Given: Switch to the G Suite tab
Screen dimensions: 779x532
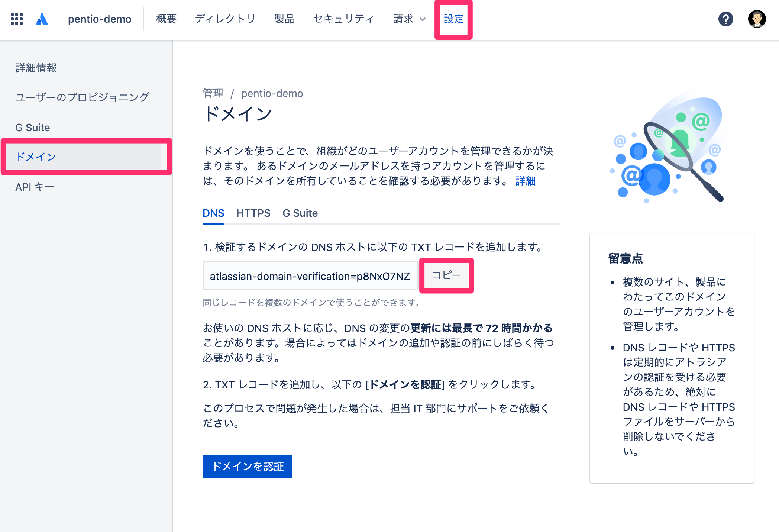Looking at the screenshot, I should [x=300, y=213].
